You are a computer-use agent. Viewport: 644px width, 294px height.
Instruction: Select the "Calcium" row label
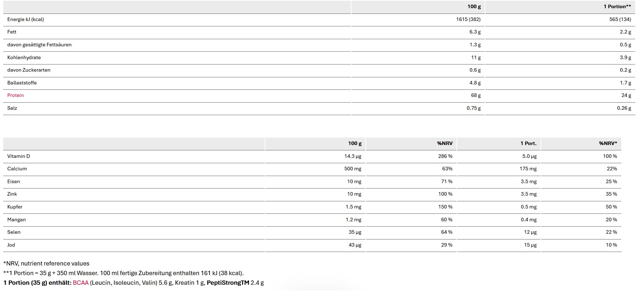17,169
